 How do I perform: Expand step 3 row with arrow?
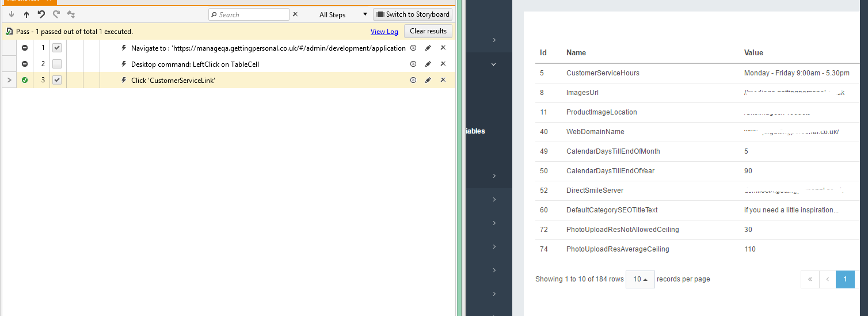click(x=9, y=80)
